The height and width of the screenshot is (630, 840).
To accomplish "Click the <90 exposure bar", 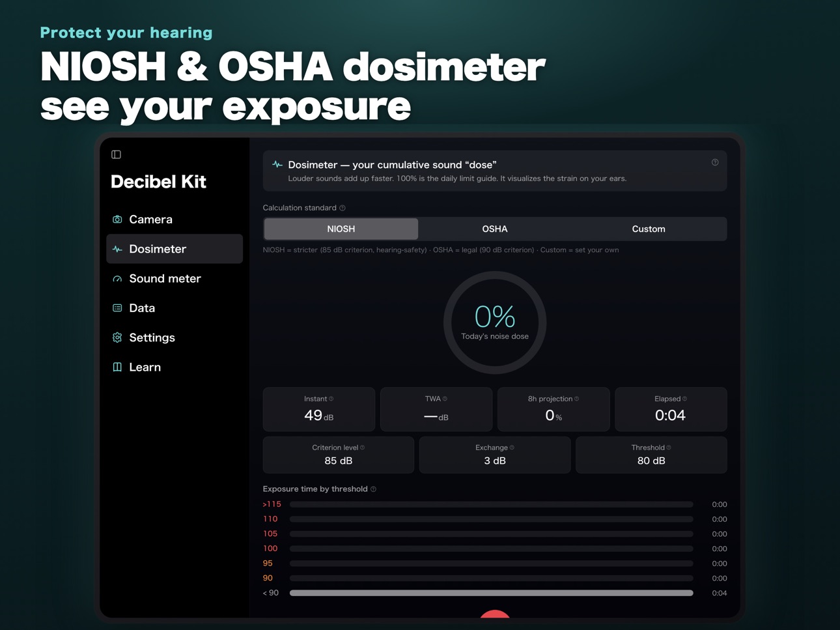I will pos(492,593).
